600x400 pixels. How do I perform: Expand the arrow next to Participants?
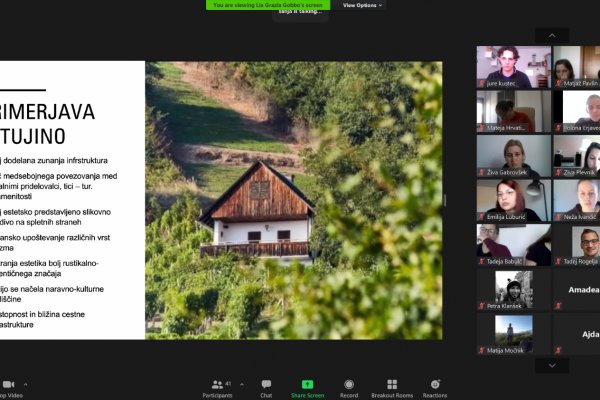click(x=243, y=383)
